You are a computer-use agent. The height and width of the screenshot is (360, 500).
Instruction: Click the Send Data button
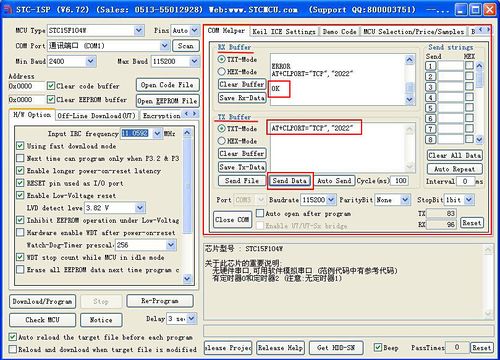pos(290,181)
